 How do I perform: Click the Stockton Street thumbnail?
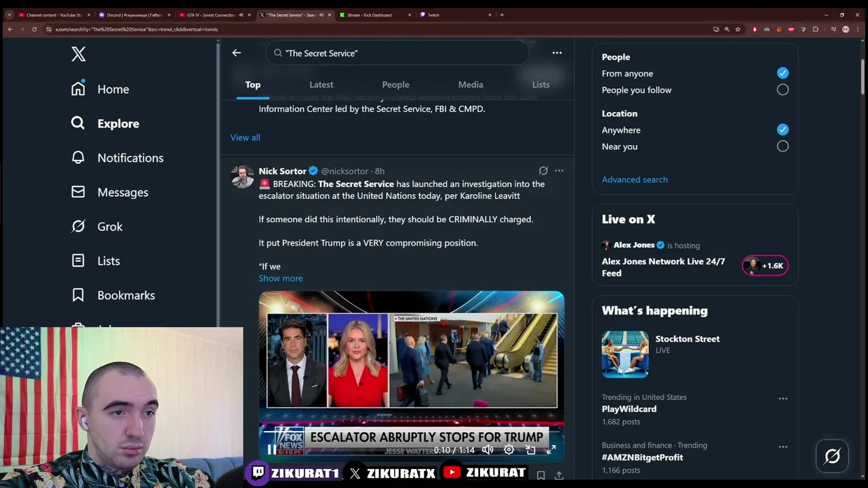click(625, 354)
